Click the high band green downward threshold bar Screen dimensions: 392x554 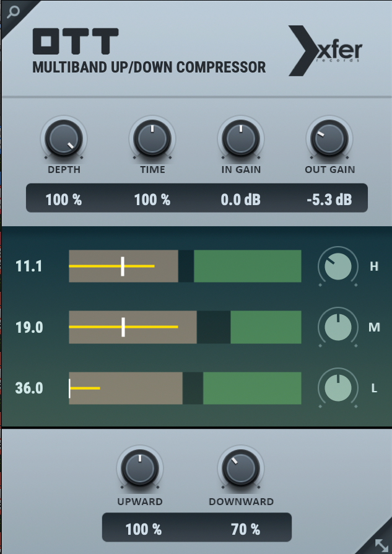coord(247,266)
